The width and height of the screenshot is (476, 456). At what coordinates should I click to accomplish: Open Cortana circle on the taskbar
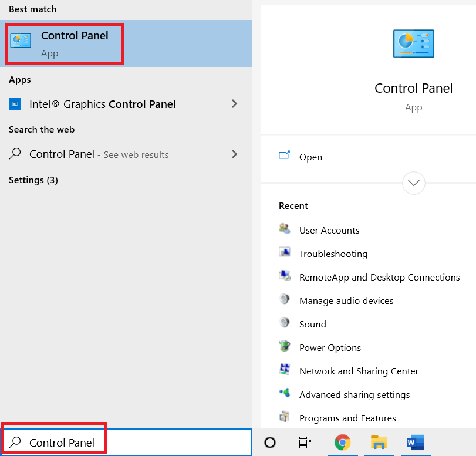tap(270, 443)
